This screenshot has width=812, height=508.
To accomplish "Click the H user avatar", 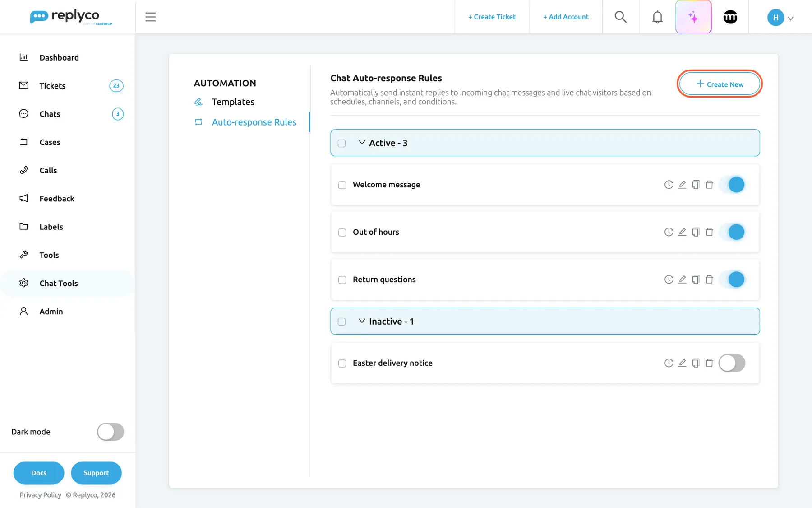I will click(775, 18).
